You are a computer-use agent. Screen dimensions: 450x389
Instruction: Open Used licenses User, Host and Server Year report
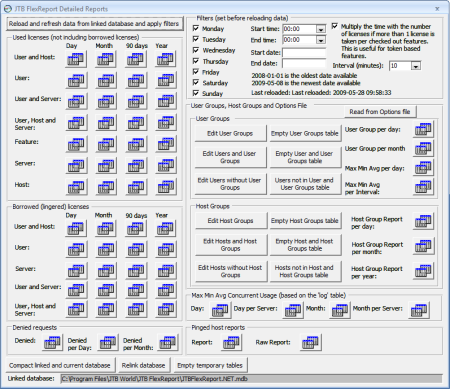(166, 123)
